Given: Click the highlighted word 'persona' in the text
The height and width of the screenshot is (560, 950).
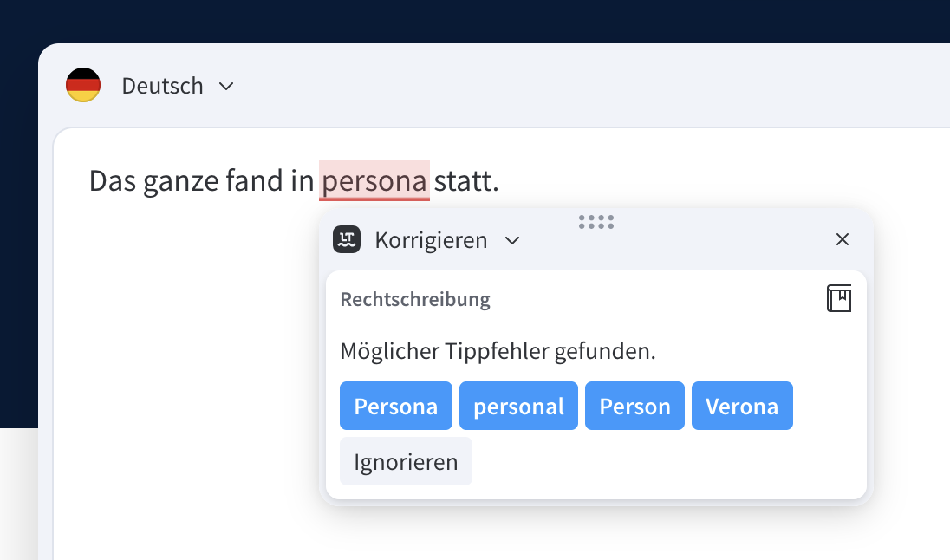Looking at the screenshot, I should pos(374,180).
